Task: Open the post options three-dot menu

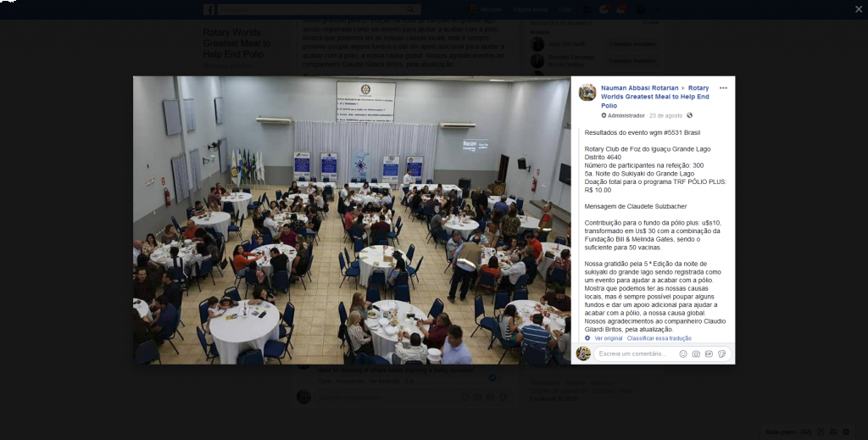Action: pos(723,88)
